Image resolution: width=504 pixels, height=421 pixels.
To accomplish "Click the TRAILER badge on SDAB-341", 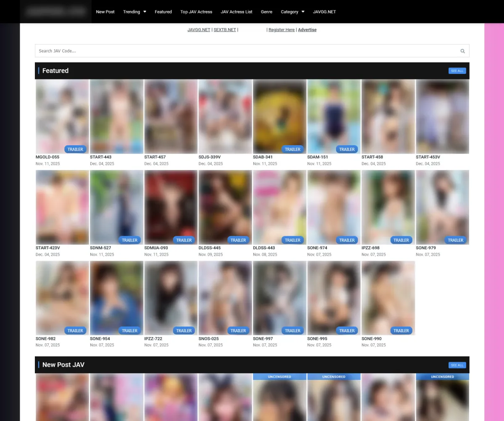I will click(x=292, y=149).
